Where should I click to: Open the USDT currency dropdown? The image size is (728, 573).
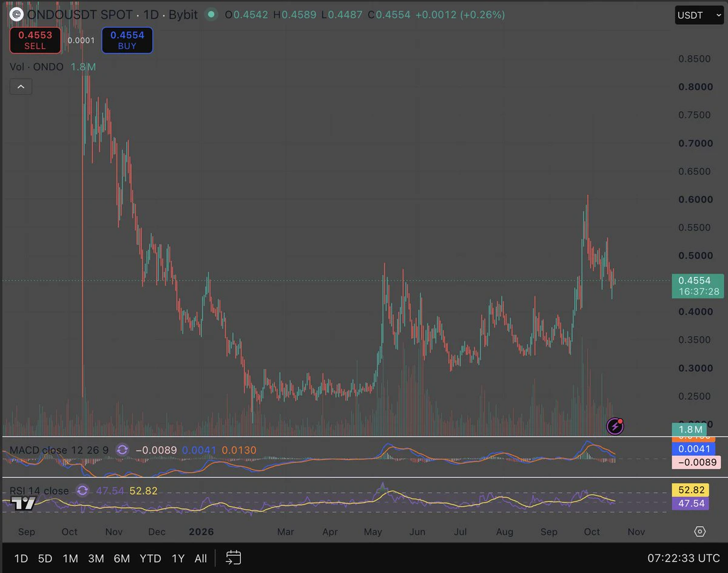click(x=699, y=15)
